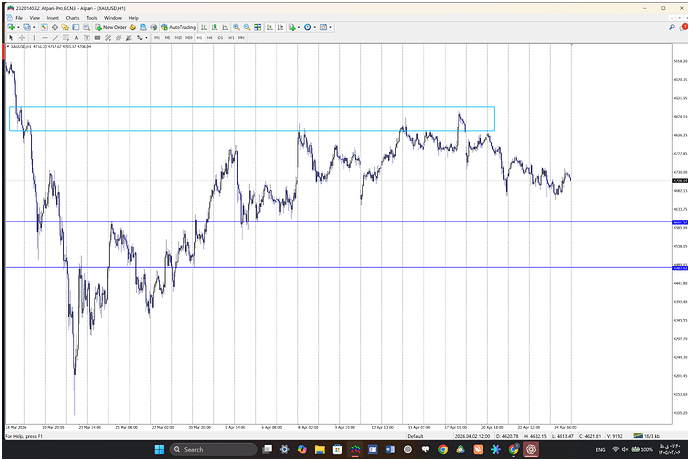Switch chart to Candlesticks mode
Viewport: 690px width, 461px height.
pos(214,27)
